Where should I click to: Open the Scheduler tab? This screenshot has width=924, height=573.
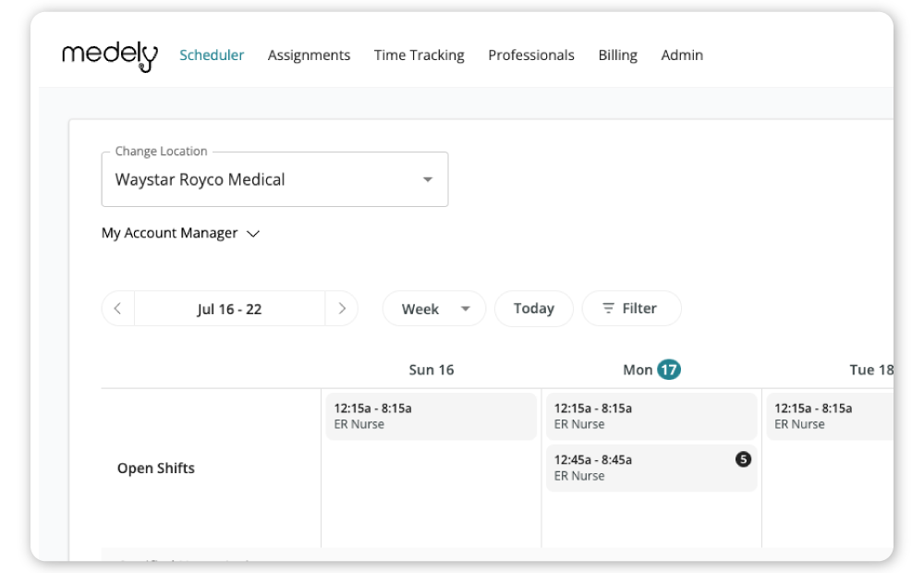tap(212, 55)
